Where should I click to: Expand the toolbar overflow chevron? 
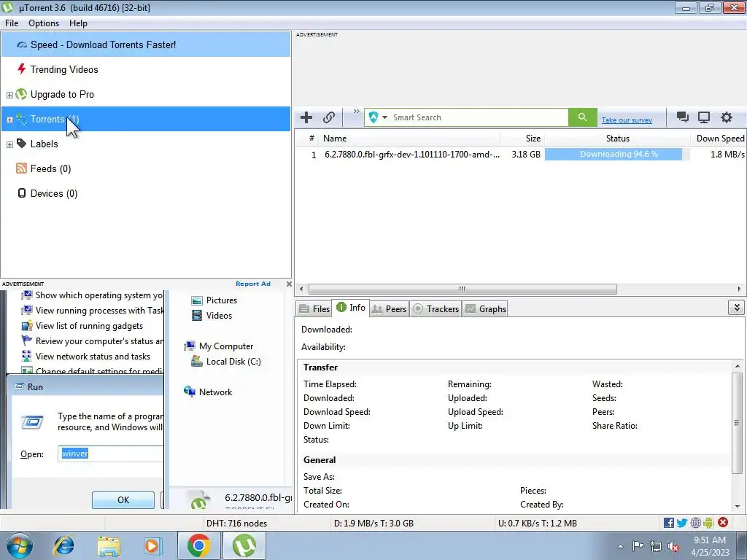pos(356,112)
